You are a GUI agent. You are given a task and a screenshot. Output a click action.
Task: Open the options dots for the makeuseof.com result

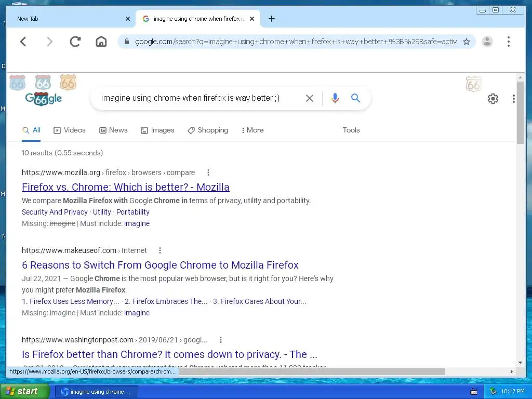pos(160,251)
